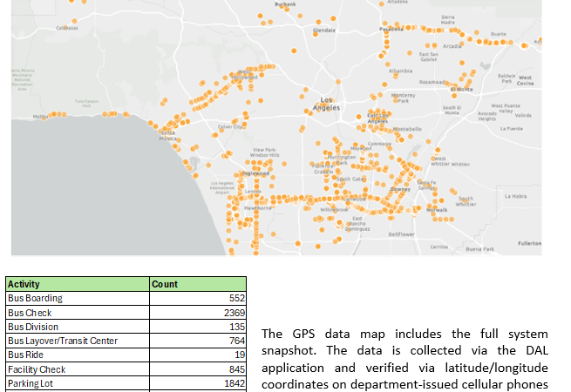Click the Bellflower city label
571x392 pixels.
point(402,233)
